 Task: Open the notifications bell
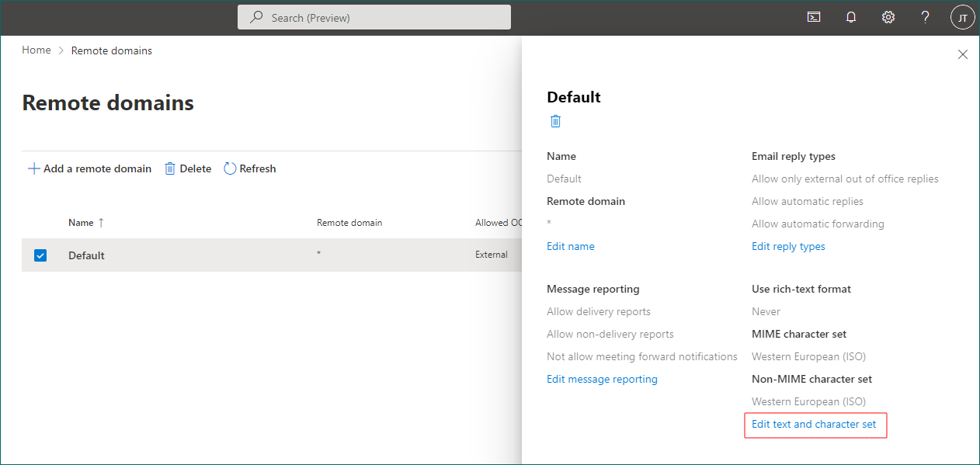click(851, 17)
